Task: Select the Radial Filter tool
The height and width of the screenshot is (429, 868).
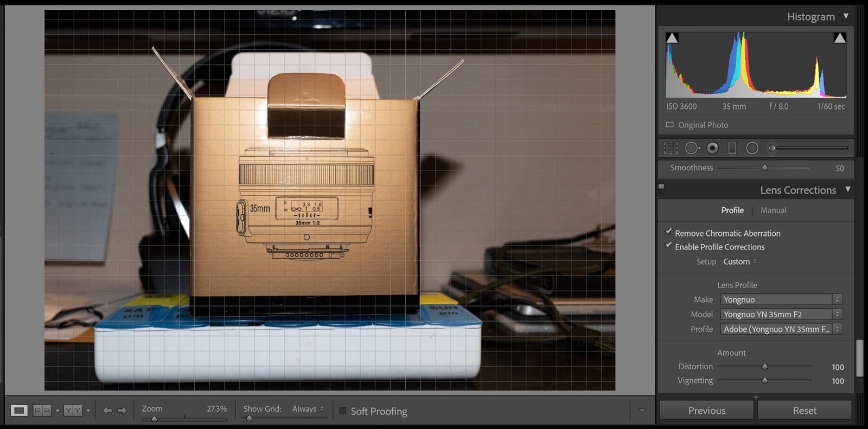Action: [752, 148]
